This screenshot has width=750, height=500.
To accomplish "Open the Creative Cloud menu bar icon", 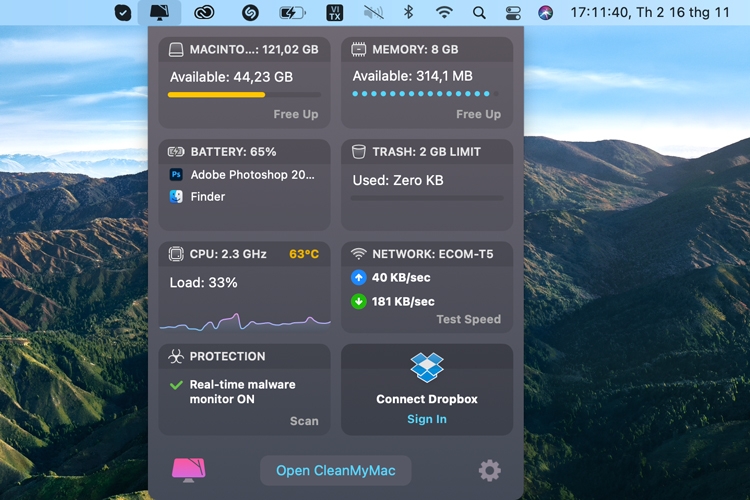I will 204,12.
